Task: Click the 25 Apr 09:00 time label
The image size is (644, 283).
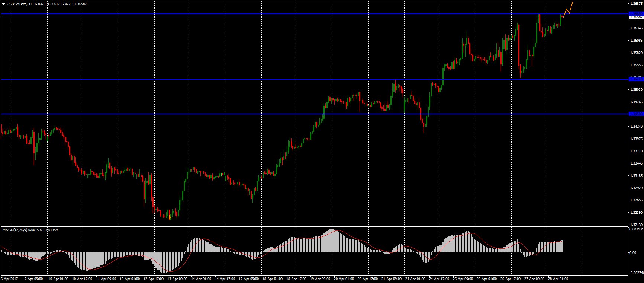Action: (x=463, y=279)
